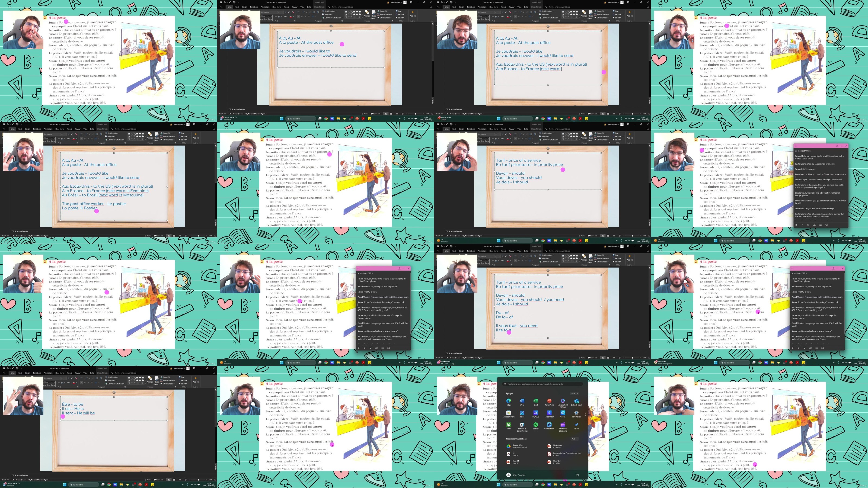Focus the Start menu application search field
The height and width of the screenshot is (488, 868).
click(542, 384)
